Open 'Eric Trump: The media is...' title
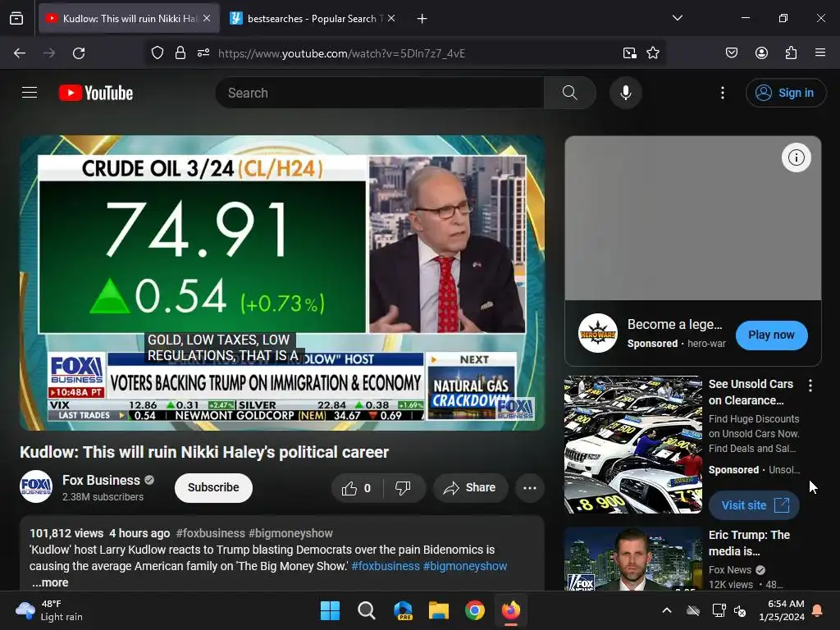The height and width of the screenshot is (630, 840). (750, 543)
